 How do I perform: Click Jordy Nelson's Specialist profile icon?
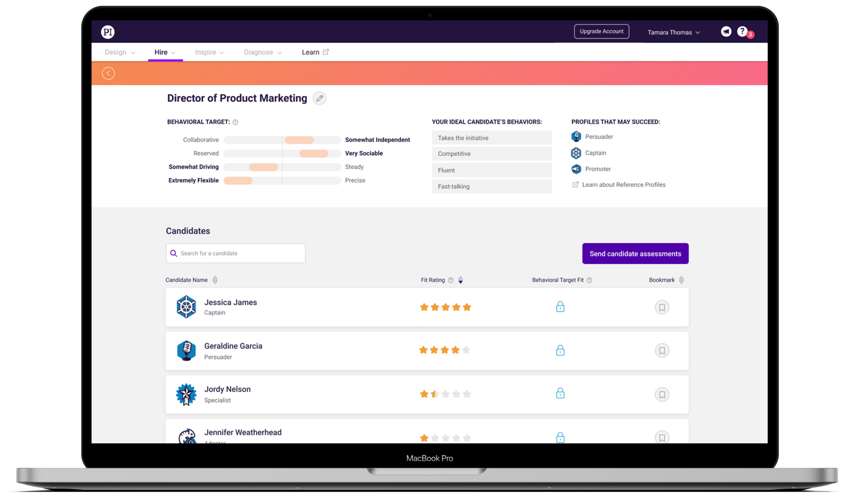186,394
